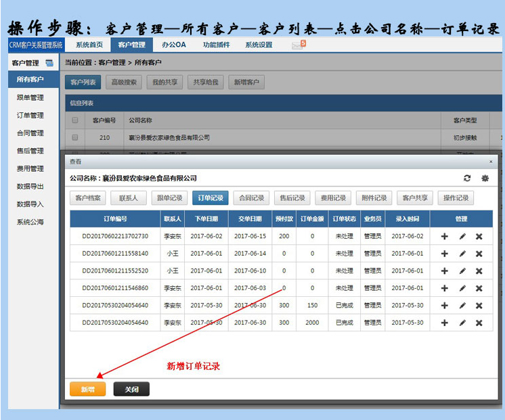
Task: Click the orange 新增 button
Action: 87,390
